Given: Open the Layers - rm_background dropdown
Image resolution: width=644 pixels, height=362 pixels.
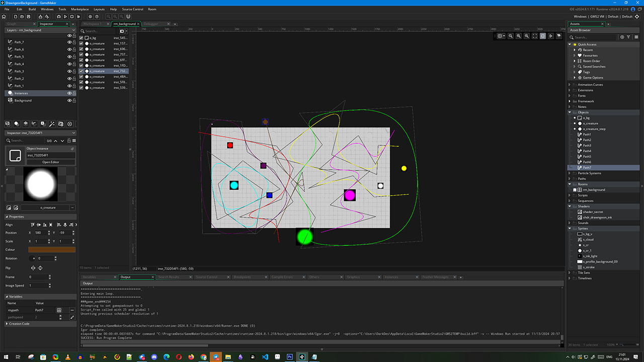Looking at the screenshot, I should [x=73, y=30].
